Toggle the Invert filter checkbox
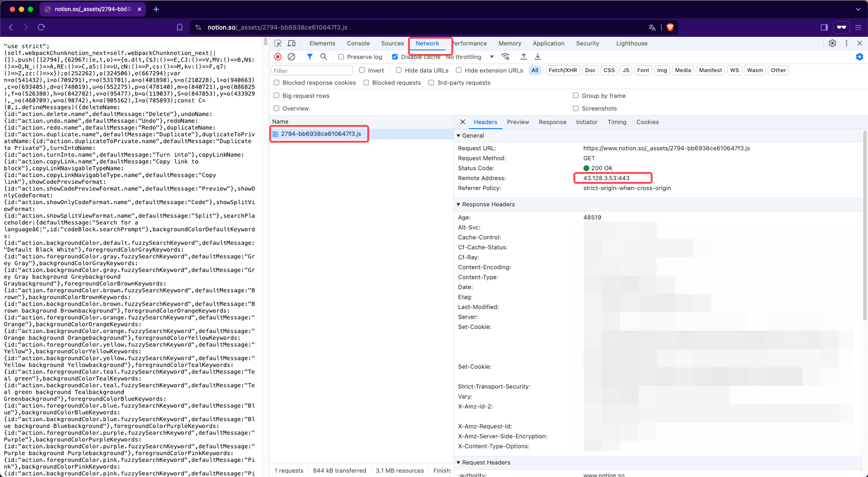Image resolution: width=868 pixels, height=477 pixels. tap(362, 70)
